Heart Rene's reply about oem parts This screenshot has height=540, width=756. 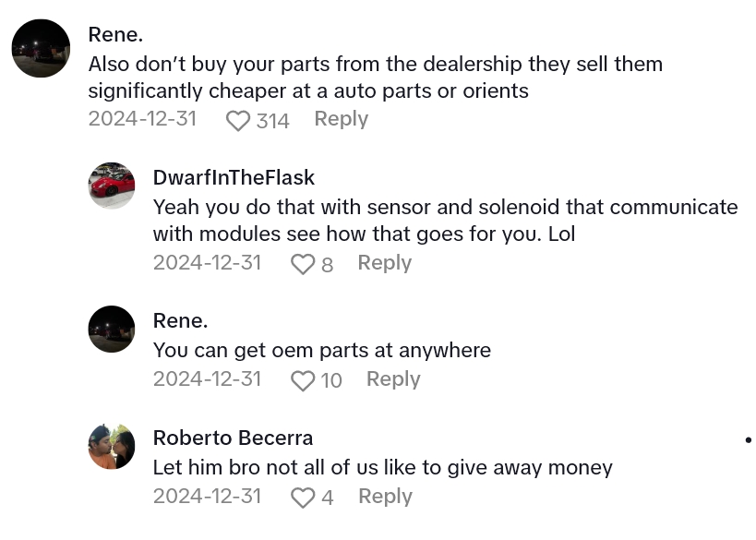pyautogui.click(x=303, y=380)
